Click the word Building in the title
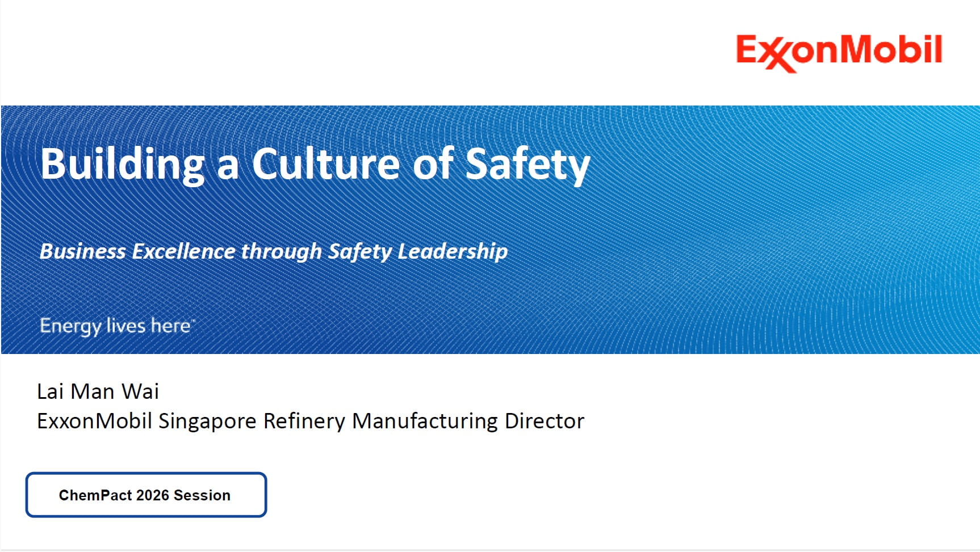 (122, 164)
